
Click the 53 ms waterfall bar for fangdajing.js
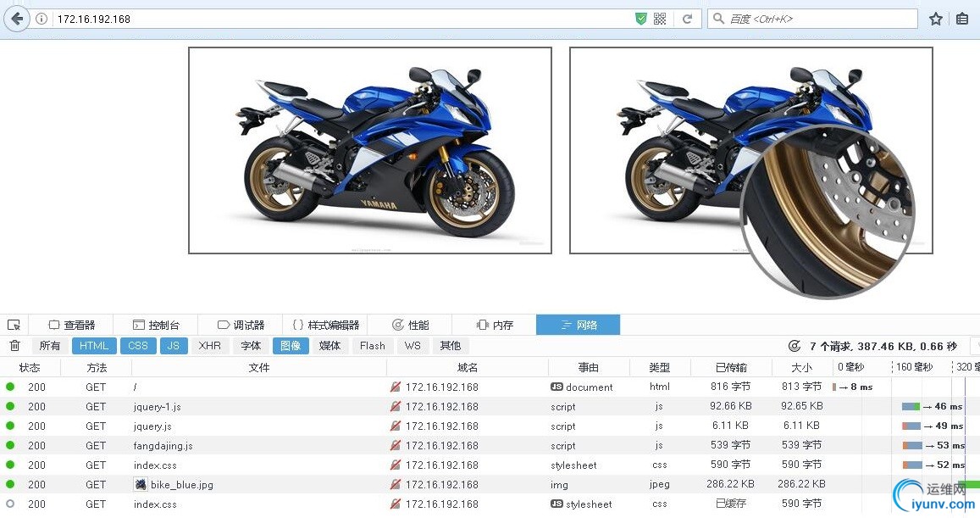coord(912,445)
